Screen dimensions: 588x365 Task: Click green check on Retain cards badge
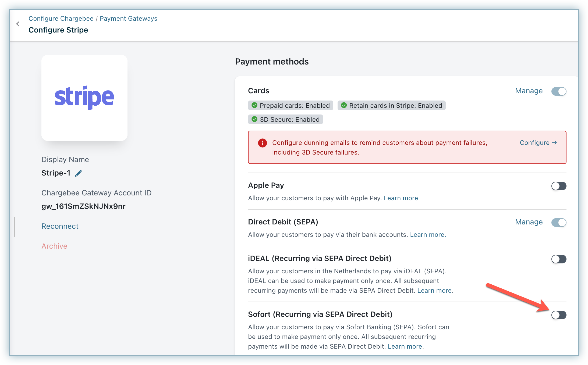tap(343, 105)
